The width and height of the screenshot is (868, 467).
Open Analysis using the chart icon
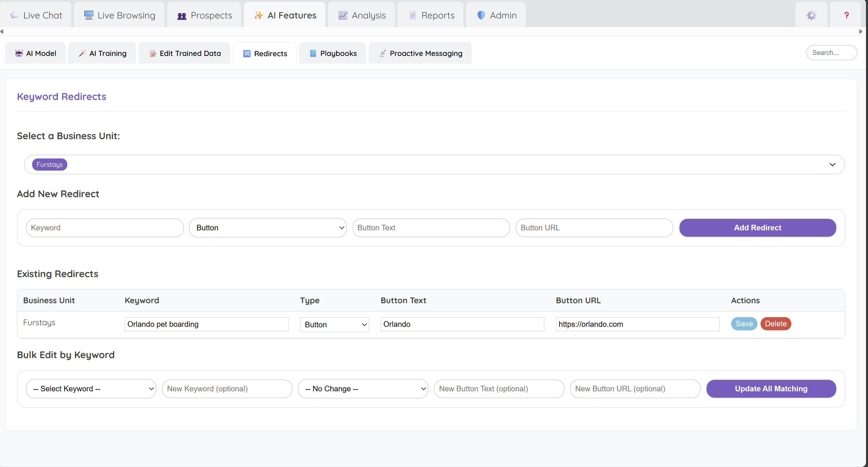342,15
